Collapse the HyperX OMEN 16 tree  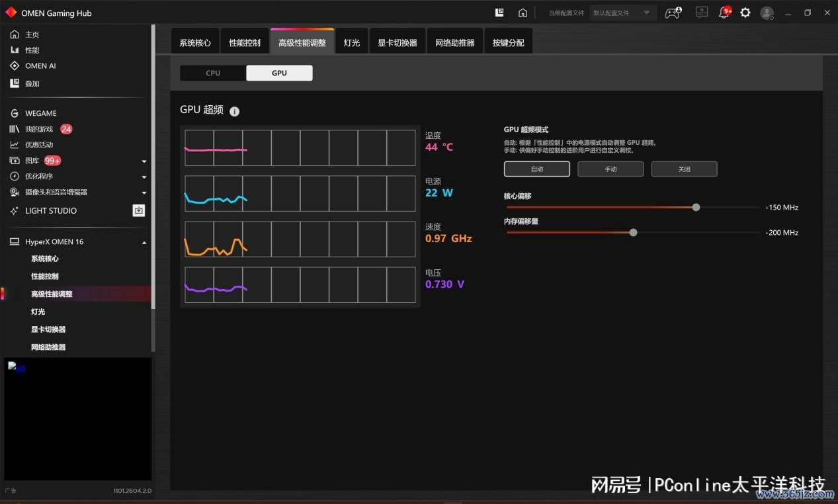(x=144, y=243)
